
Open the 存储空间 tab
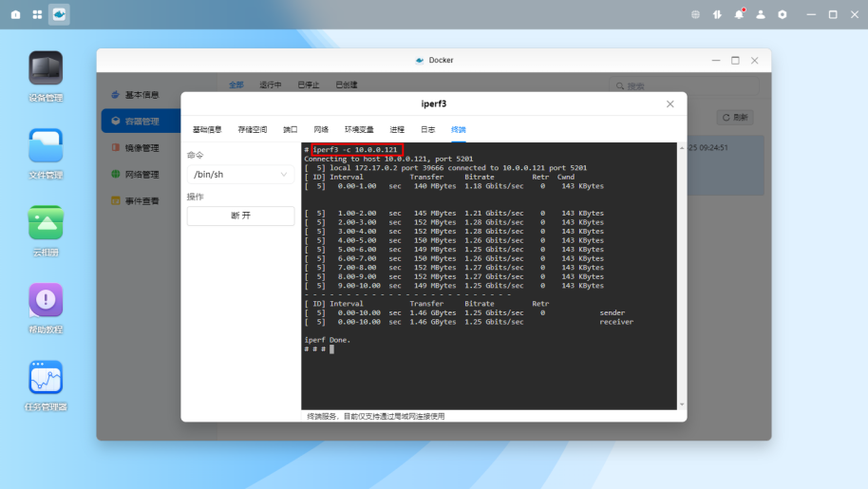click(253, 129)
